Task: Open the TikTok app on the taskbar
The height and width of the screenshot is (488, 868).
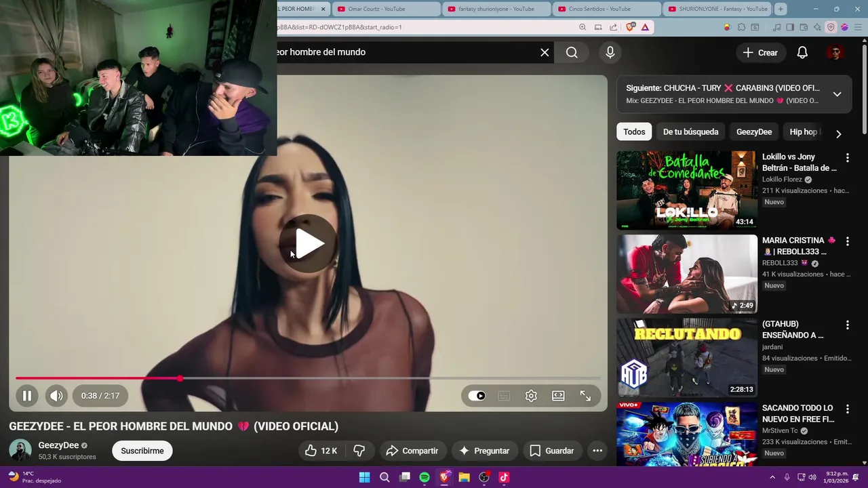Action: click(x=504, y=477)
